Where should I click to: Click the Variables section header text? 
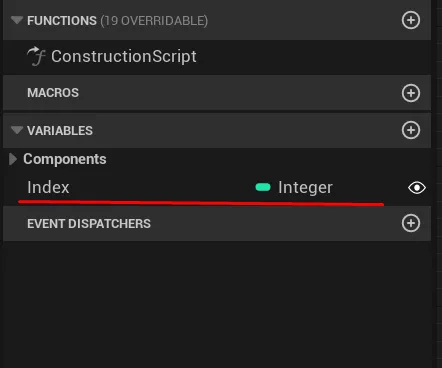(x=60, y=131)
